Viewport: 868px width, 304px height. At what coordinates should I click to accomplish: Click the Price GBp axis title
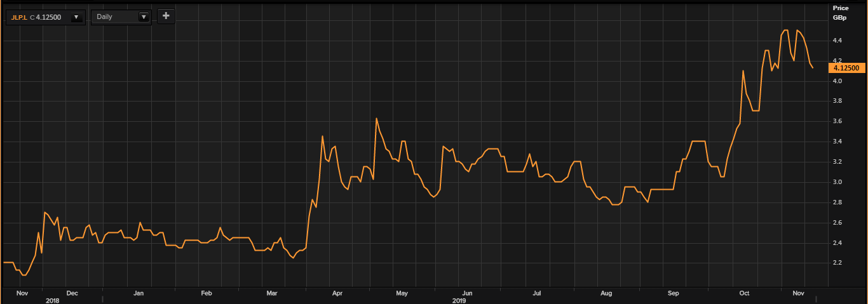[x=840, y=13]
